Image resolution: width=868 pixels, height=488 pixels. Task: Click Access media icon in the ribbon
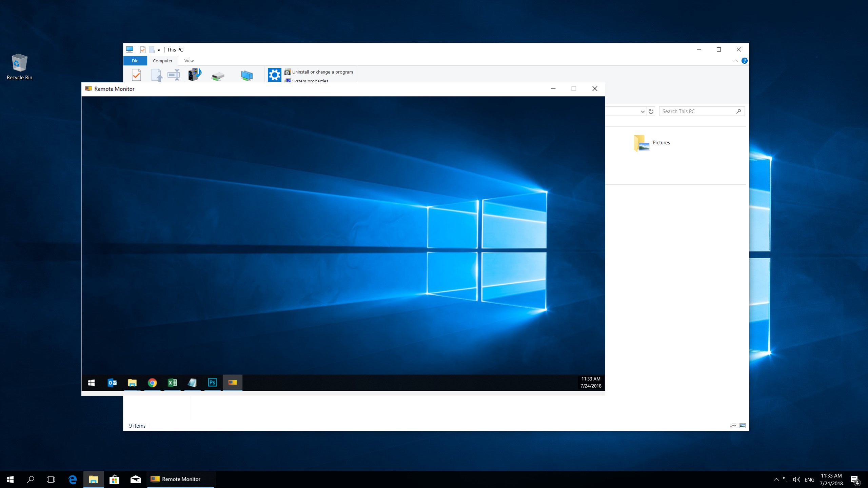(195, 75)
